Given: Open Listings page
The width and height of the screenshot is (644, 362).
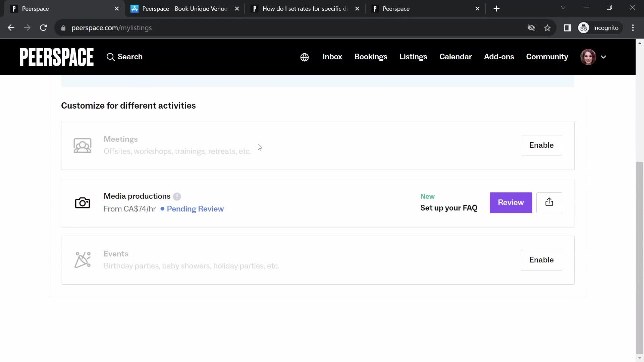Looking at the screenshot, I should (x=413, y=57).
